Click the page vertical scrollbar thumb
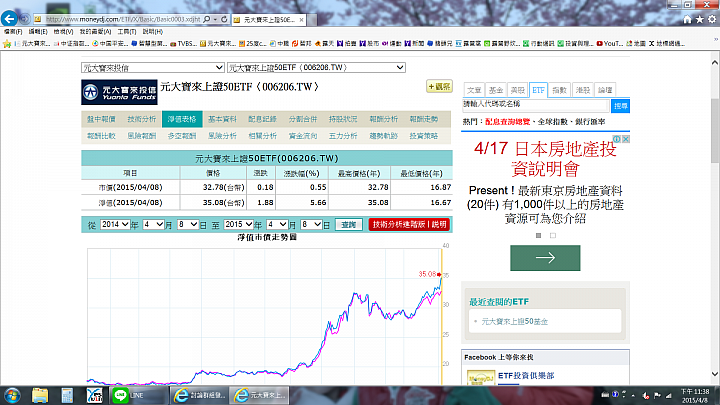 [x=715, y=130]
